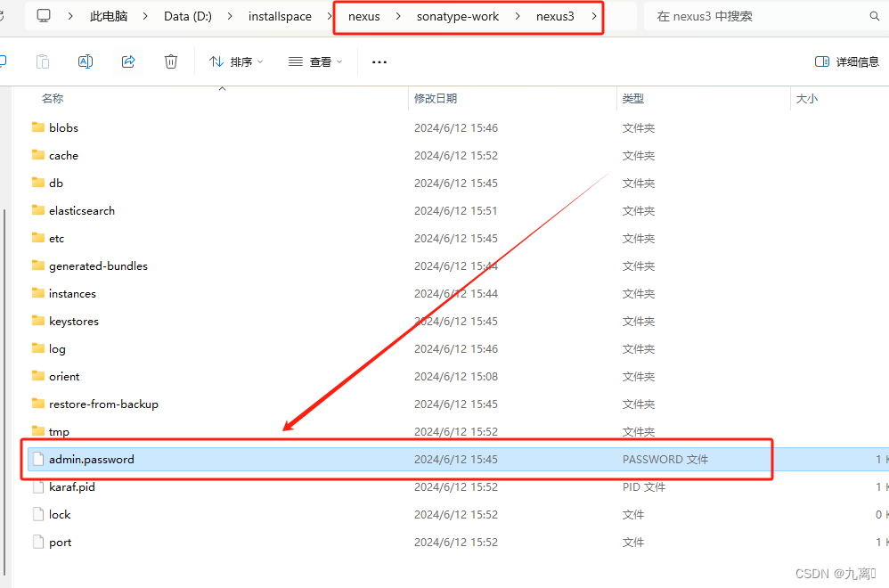889x588 pixels.
Task: Expand the chevron after nexus breadcrumb
Action: click(398, 16)
